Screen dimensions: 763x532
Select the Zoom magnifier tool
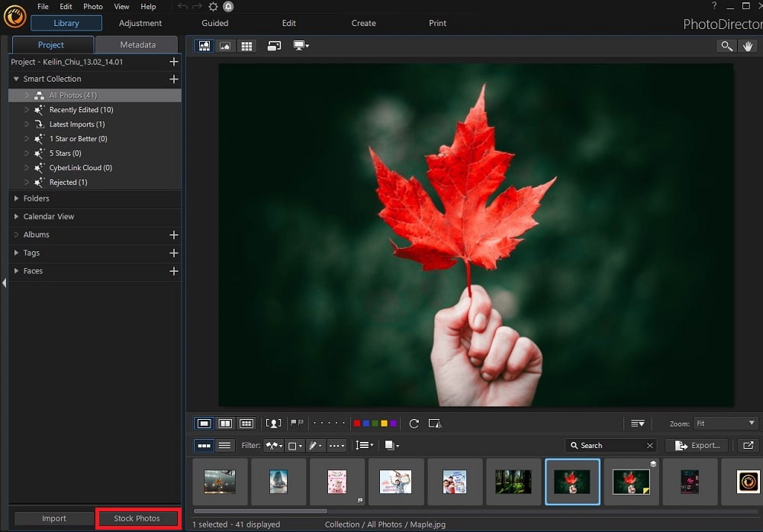pos(726,46)
